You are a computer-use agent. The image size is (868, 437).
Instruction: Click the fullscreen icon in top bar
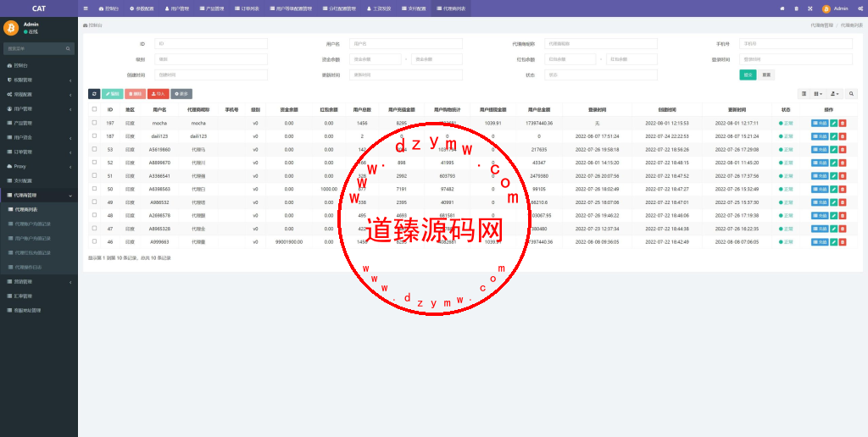coord(810,8)
